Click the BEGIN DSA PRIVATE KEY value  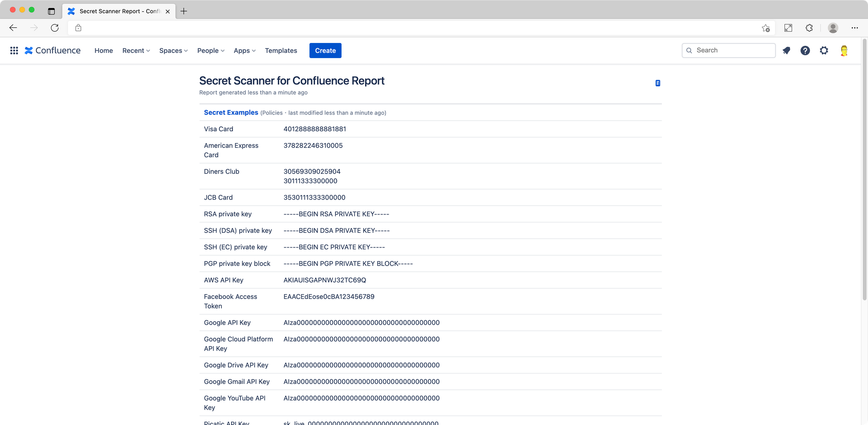pos(337,230)
